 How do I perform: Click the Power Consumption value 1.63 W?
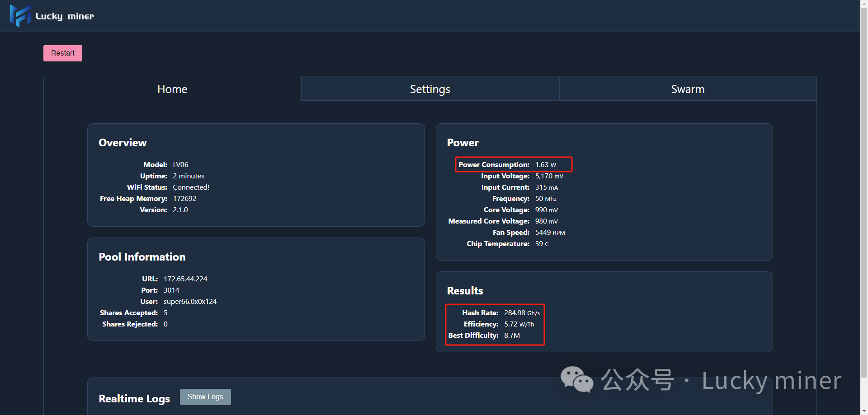[x=546, y=165]
